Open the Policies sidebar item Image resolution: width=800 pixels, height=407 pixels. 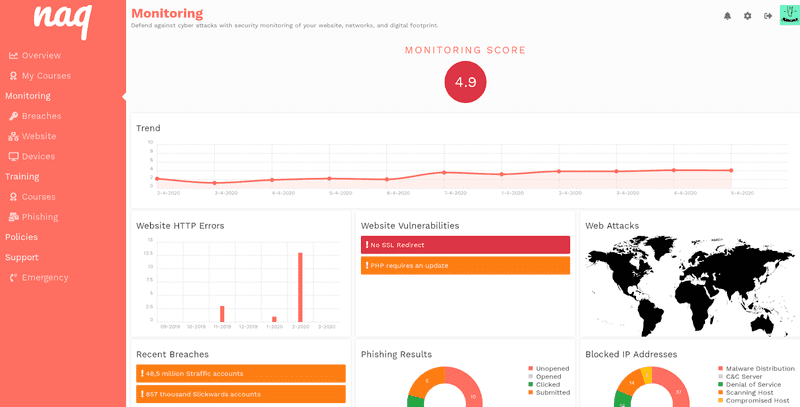pos(21,237)
